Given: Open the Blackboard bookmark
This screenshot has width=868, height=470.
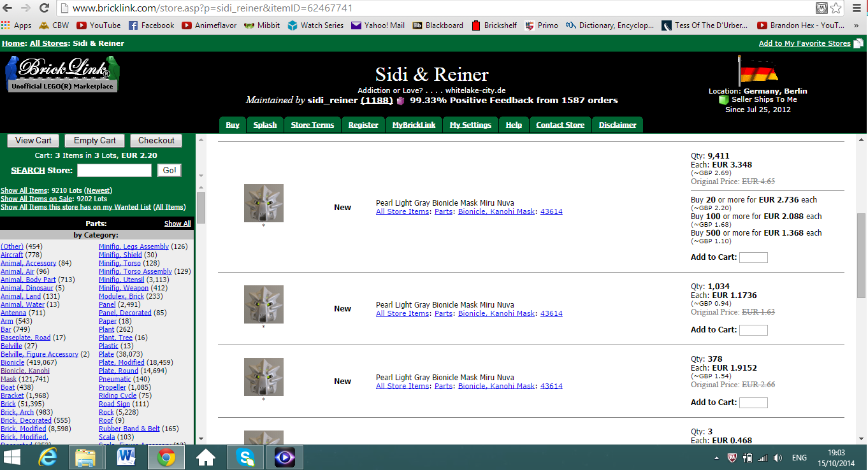Looking at the screenshot, I should point(438,25).
